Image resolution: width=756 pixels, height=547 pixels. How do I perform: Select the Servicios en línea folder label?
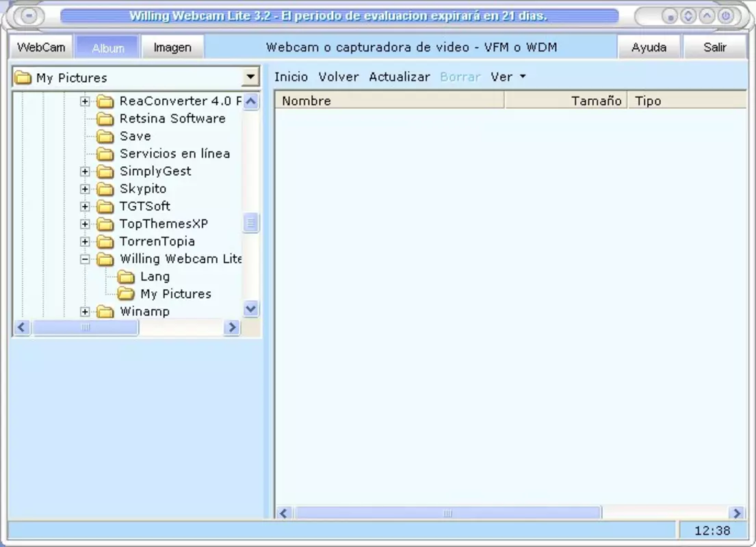tap(174, 154)
